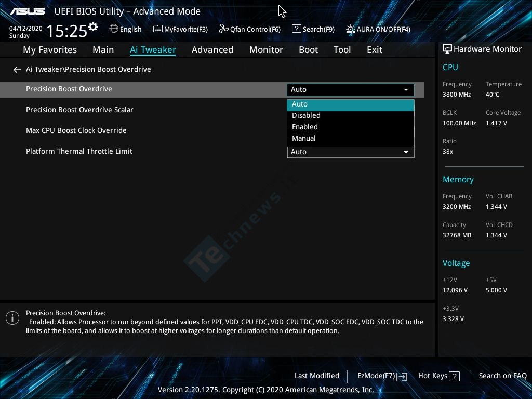Click +3.3V value 3.328 V
This screenshot has height=399, width=532.
[x=453, y=319]
